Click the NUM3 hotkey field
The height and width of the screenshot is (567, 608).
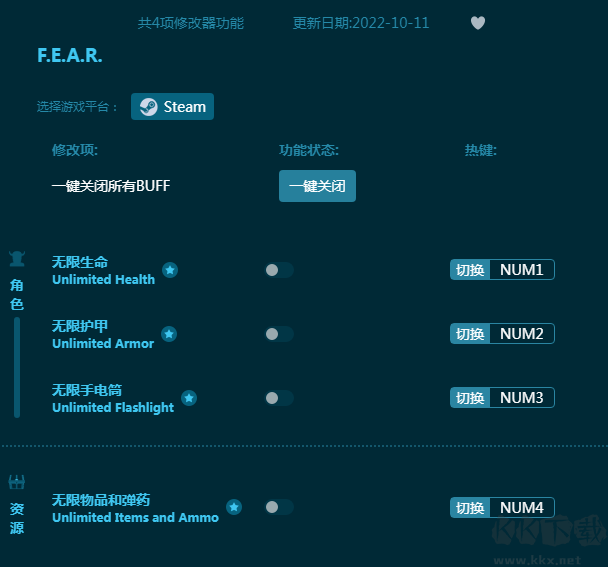521,398
